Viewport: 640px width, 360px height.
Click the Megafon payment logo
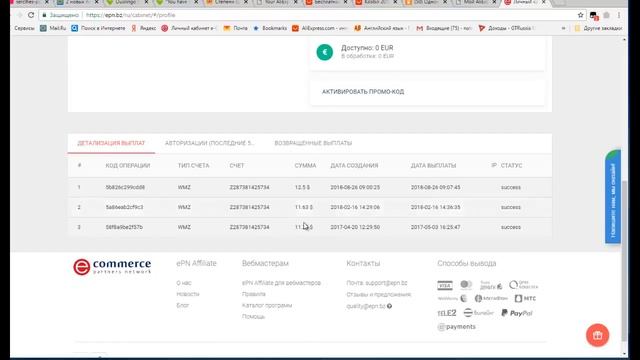click(x=491, y=298)
